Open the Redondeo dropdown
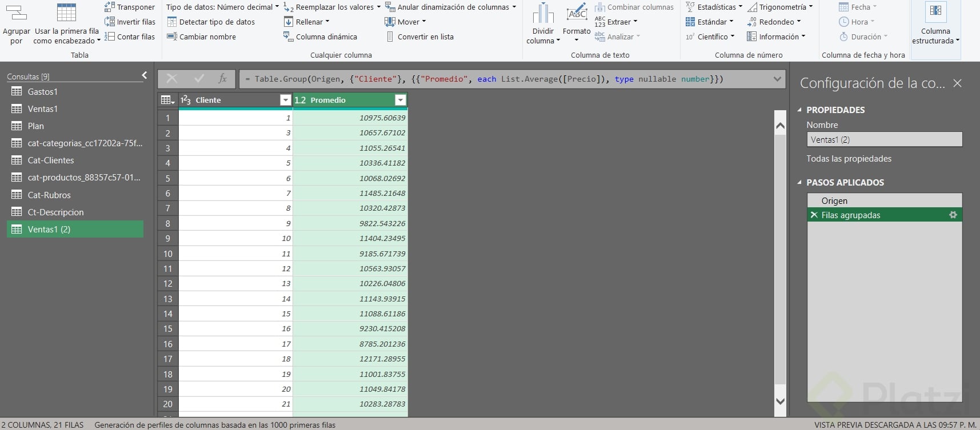The width and height of the screenshot is (980, 430). pyautogui.click(x=774, y=22)
